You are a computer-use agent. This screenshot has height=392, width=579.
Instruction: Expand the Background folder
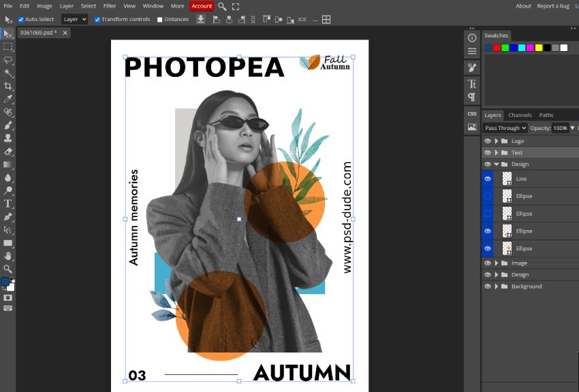(x=497, y=287)
